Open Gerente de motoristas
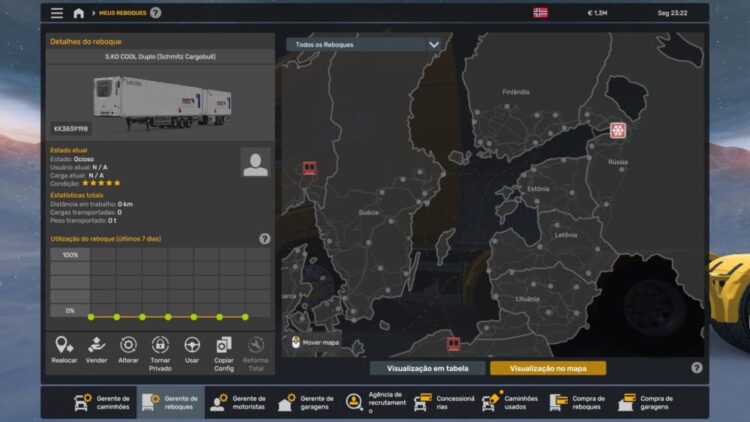Viewport: 750px width, 422px height. coord(238,402)
